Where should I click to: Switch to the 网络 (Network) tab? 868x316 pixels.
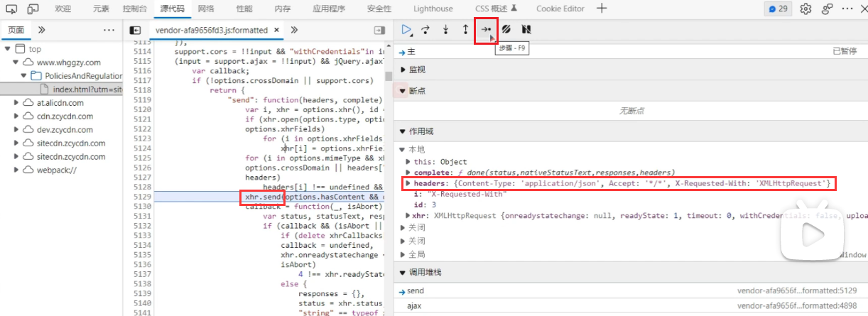[206, 9]
